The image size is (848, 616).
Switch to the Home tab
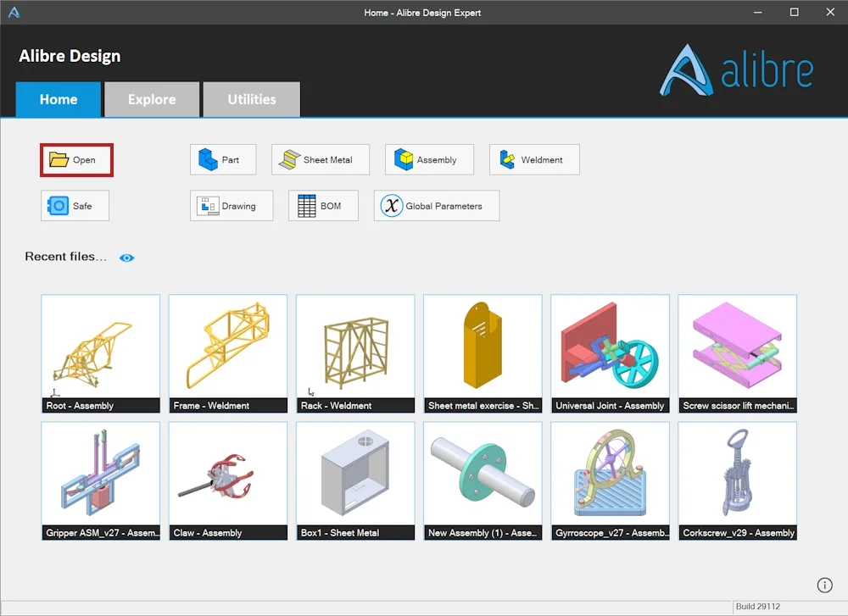pyautogui.click(x=59, y=99)
